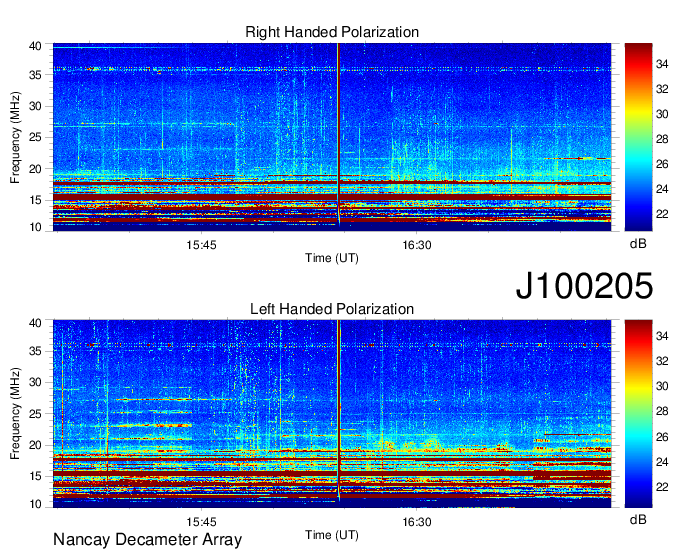Viewport: 680px width, 552px height.
Task: Click the 26 dB label on bottom colorbar
Action: (x=662, y=437)
